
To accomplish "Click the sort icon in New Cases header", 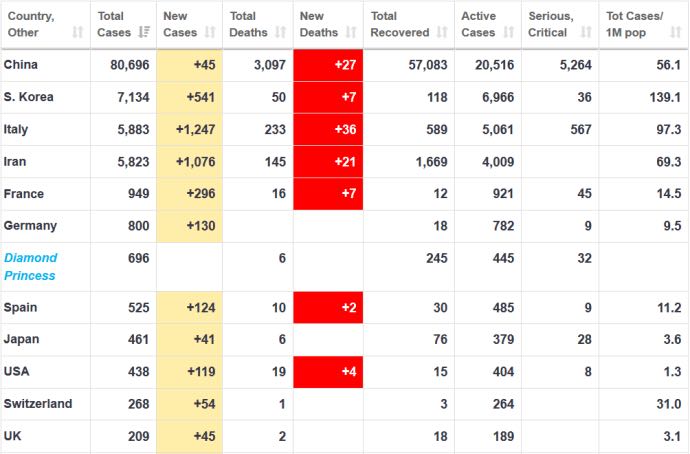I will coord(209,33).
